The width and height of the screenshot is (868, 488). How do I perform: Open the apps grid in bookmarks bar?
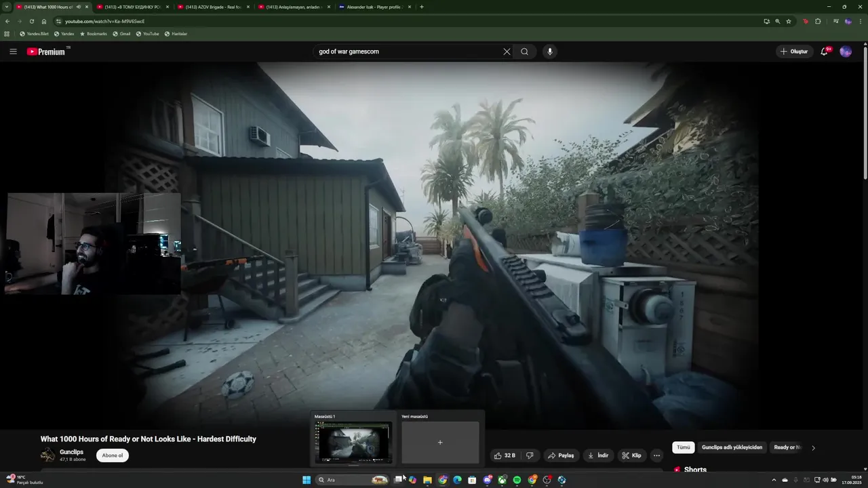tap(7, 33)
